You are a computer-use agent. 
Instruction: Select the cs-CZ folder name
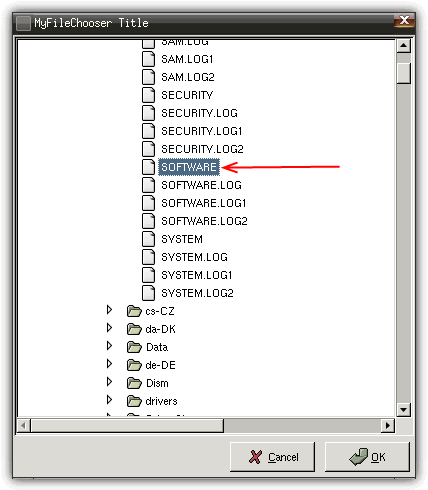pos(160,311)
